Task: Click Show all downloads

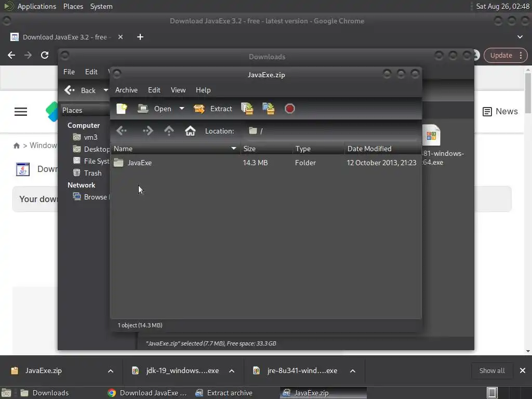Action: point(491,370)
